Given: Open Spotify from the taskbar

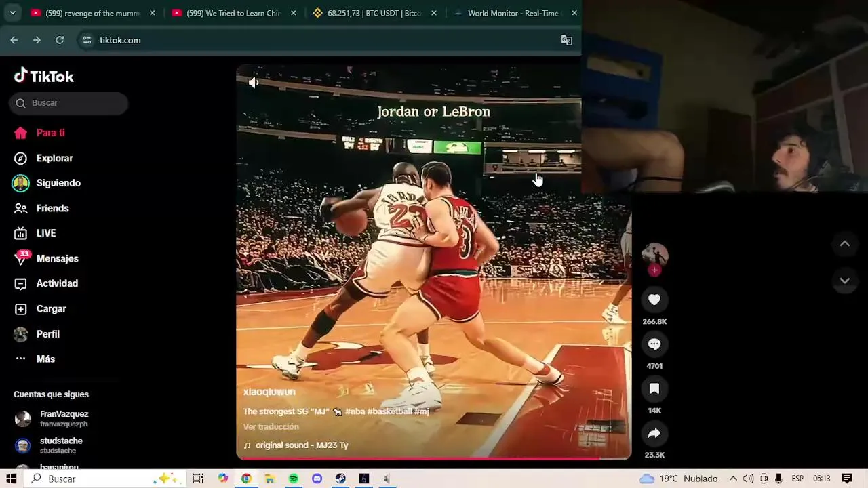Looking at the screenshot, I should click(294, 479).
